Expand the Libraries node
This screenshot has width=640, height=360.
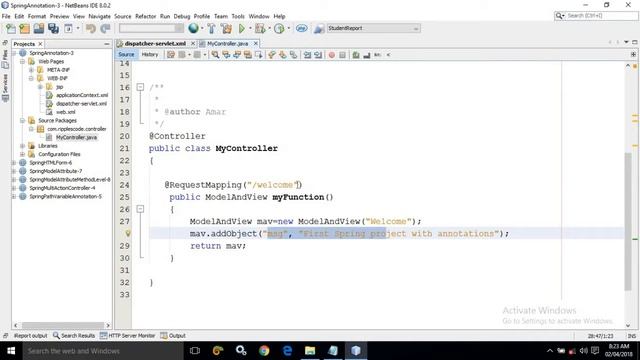(23, 146)
